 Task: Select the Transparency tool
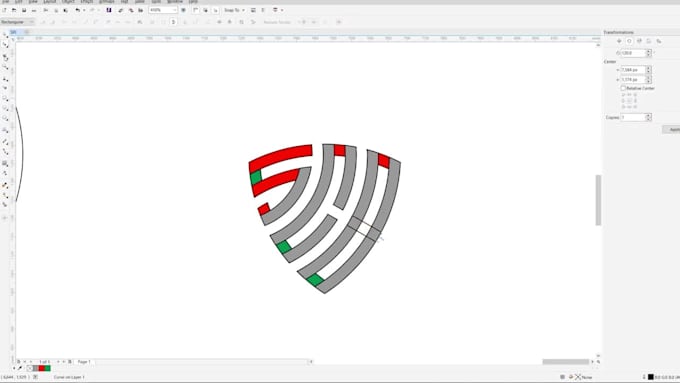click(x=5, y=173)
